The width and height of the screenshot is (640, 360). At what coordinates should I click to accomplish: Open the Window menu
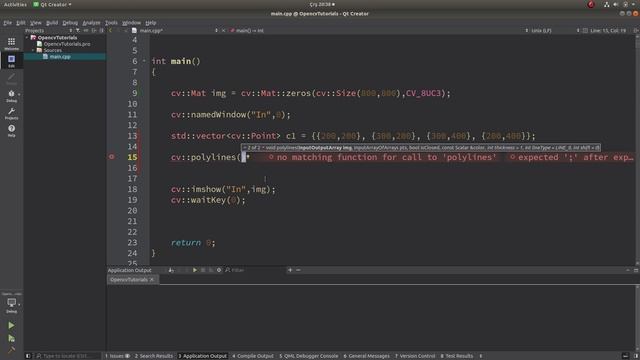(x=131, y=23)
